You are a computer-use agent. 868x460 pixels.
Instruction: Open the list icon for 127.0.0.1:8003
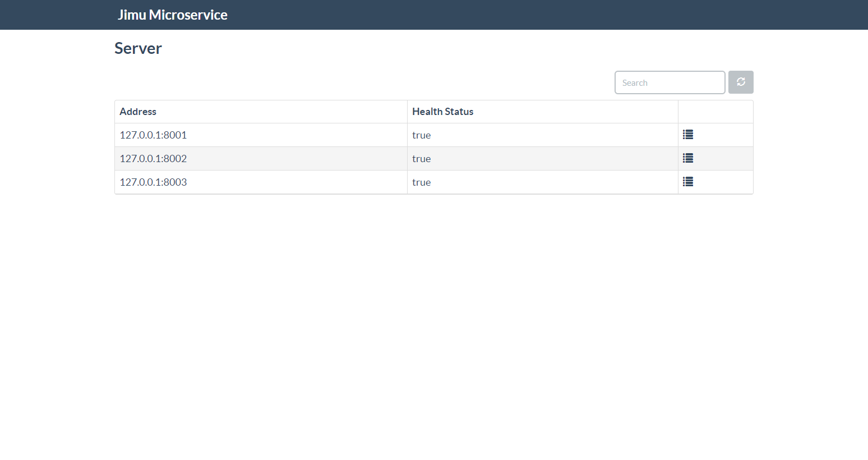pos(688,182)
